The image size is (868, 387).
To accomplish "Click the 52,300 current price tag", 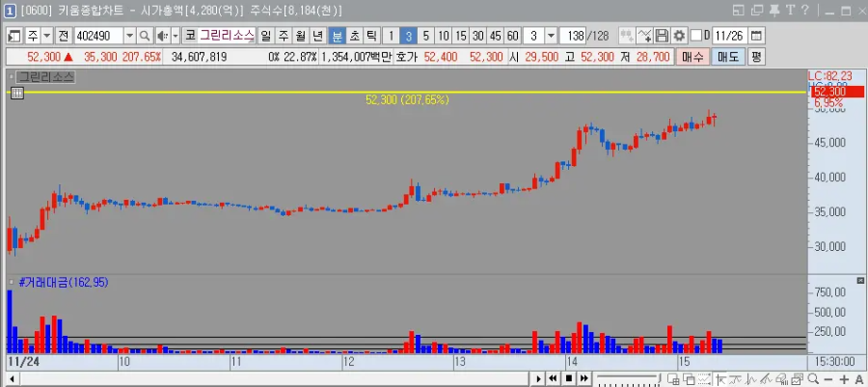I will [836, 92].
